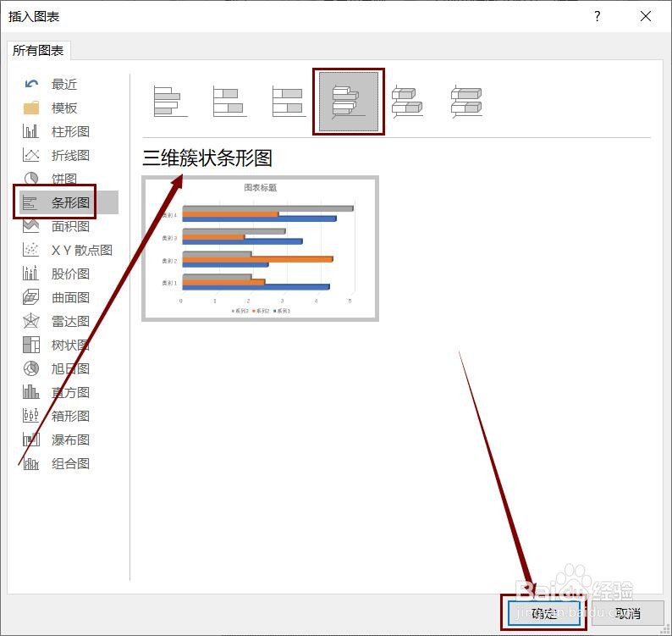Image resolution: width=672 pixels, height=636 pixels.
Task: Select the X Y 散点图 text label
Action: coord(82,250)
